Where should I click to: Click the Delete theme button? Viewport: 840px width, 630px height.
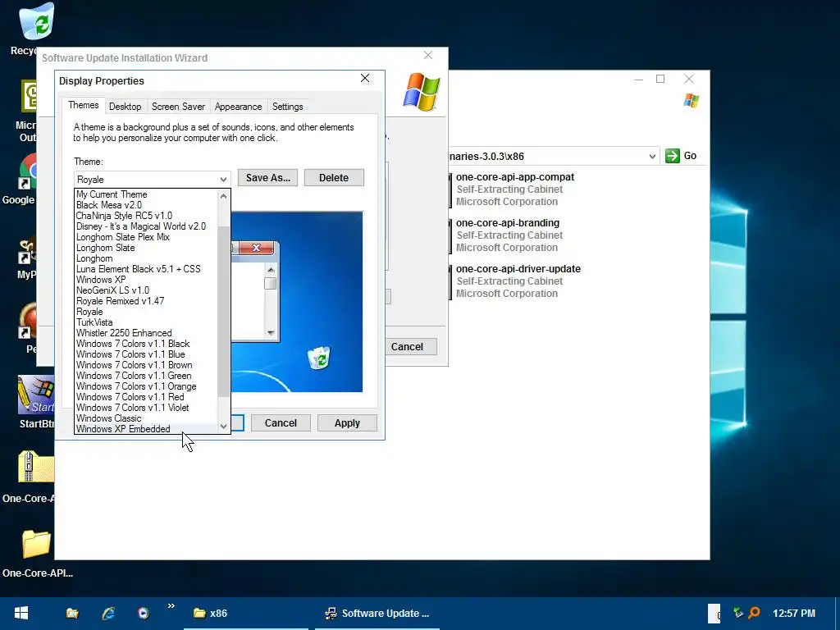pyautogui.click(x=334, y=178)
